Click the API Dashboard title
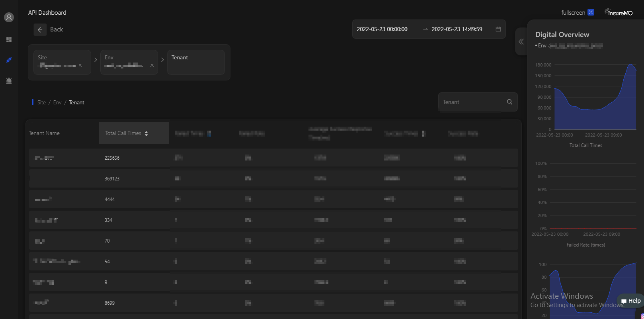 click(47, 13)
